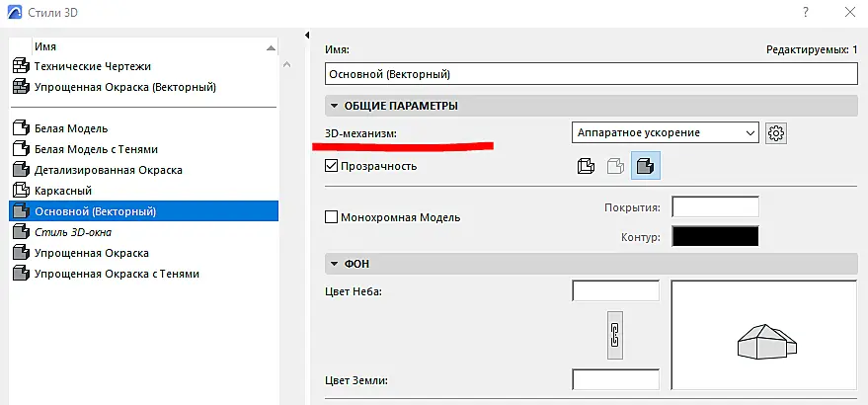The image size is (868, 405).
Task: Click the Цвет Неба color swatch
Action: tap(615, 290)
